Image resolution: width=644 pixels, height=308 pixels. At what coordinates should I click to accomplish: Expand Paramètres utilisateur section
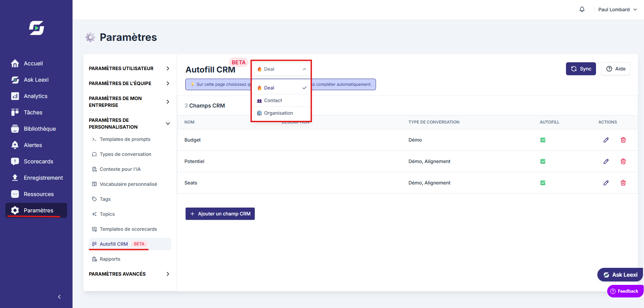click(129, 68)
